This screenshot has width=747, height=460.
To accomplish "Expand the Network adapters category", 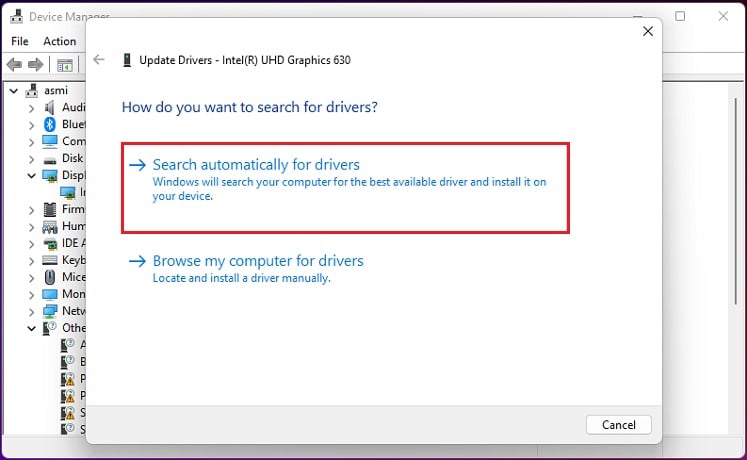I will point(31,312).
